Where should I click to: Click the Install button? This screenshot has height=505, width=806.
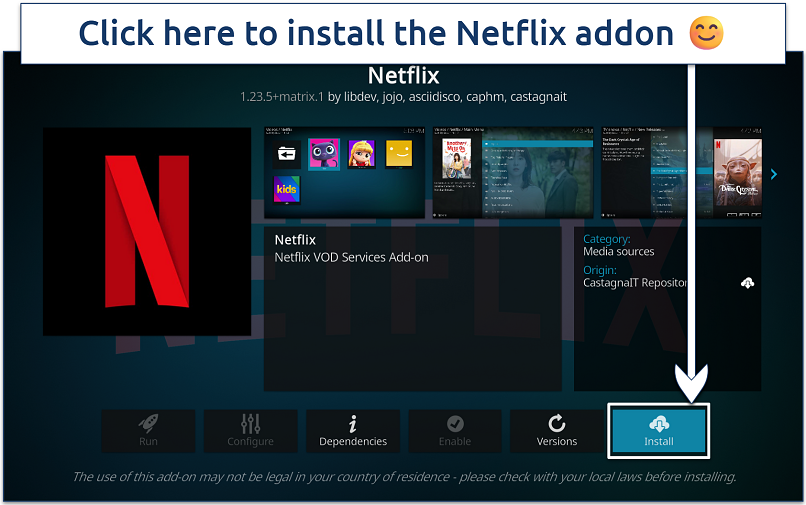click(658, 431)
